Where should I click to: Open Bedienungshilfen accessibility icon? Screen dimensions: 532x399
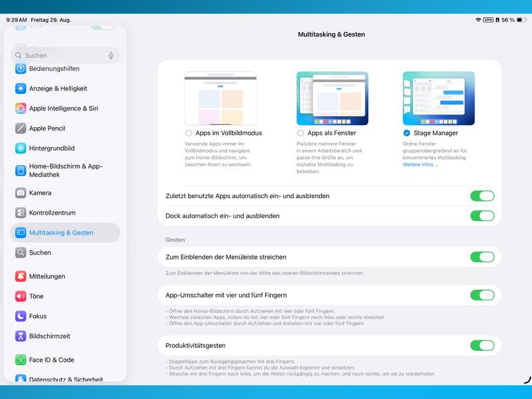[21, 68]
